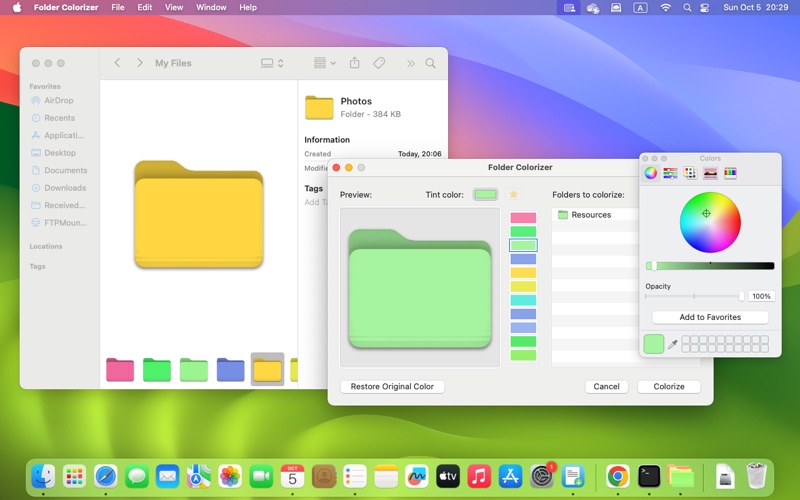Open the Window menu in menu bar
The image size is (800, 500).
(x=211, y=7)
